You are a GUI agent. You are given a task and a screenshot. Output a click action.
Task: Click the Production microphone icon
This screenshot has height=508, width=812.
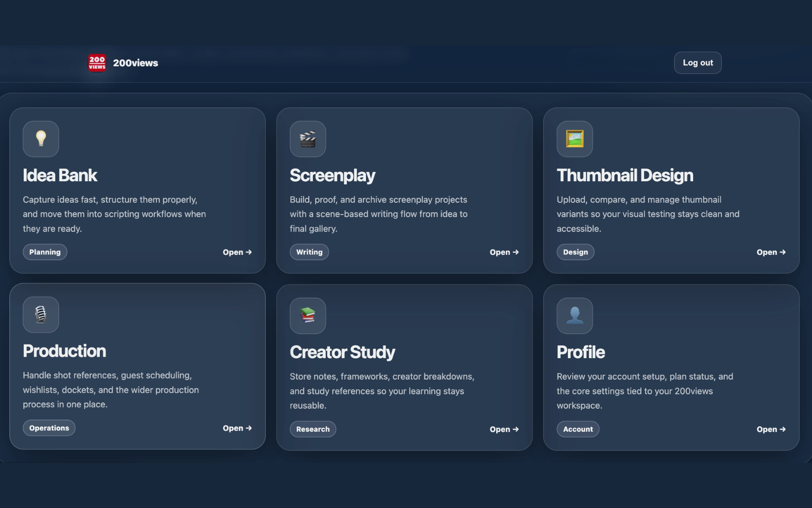(x=41, y=315)
